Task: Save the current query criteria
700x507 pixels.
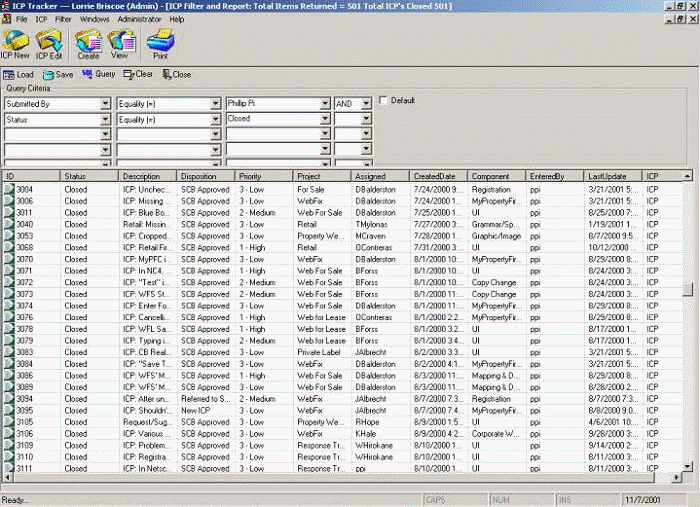Action: (58, 75)
